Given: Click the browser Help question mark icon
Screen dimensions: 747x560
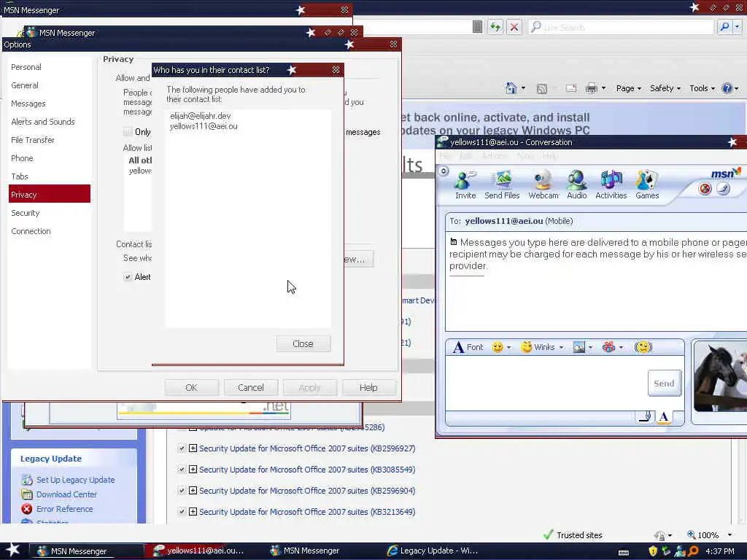Looking at the screenshot, I should click(727, 88).
